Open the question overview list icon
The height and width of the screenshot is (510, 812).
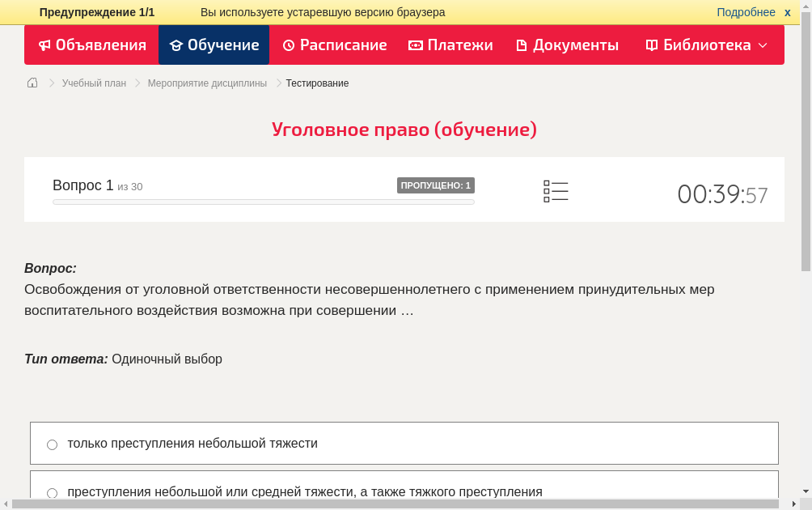point(556,191)
